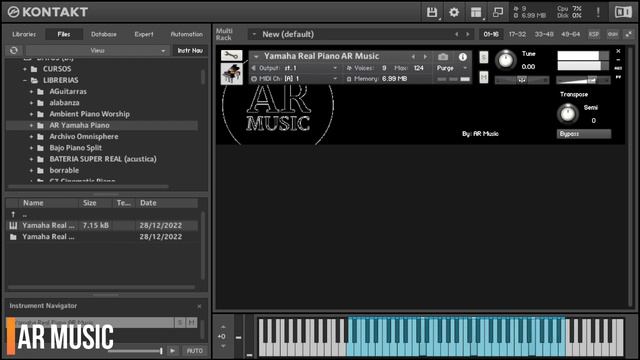Expand the CURSOS folder
This screenshot has height=360, width=640.
(x=25, y=69)
